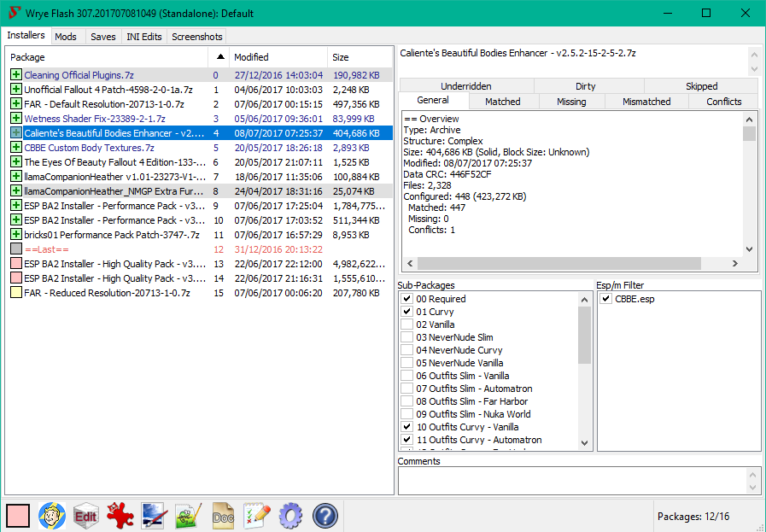Select the 511,344 KB Performance Pack row

pos(201,220)
